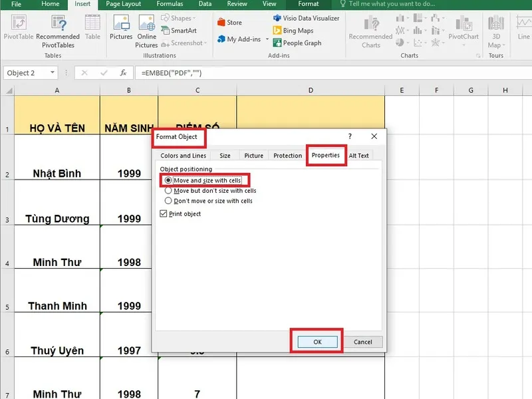
Task: Select Don't move or size with cells
Action: click(x=208, y=201)
